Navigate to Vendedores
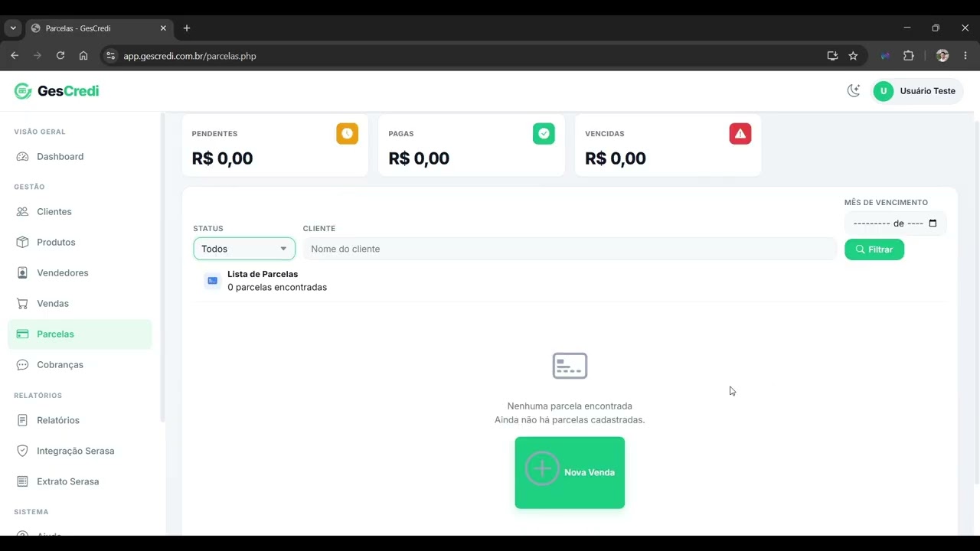 coord(80,273)
